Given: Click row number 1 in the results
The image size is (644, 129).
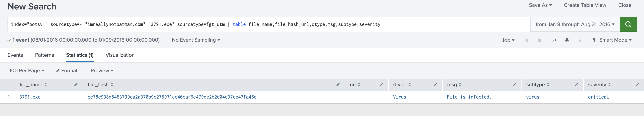Looking at the screenshot, I should pos(9,97).
